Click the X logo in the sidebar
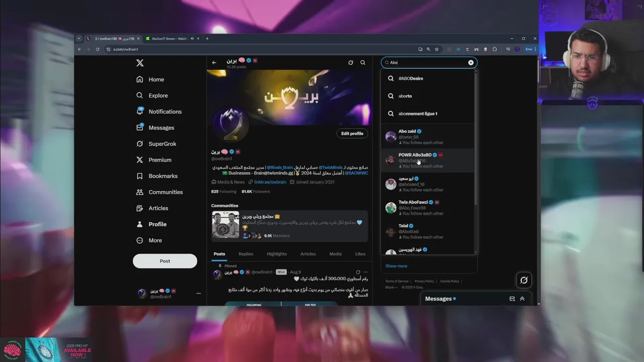The width and height of the screenshot is (644, 362). (140, 63)
